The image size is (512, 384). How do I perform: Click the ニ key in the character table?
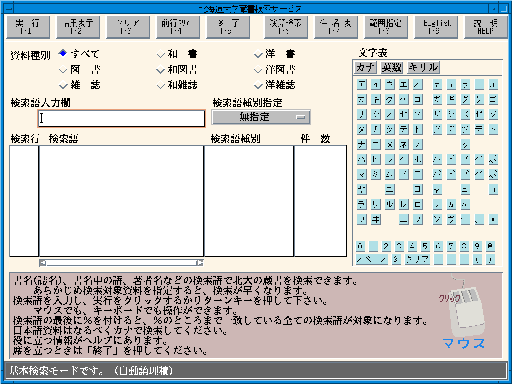coord(376,144)
